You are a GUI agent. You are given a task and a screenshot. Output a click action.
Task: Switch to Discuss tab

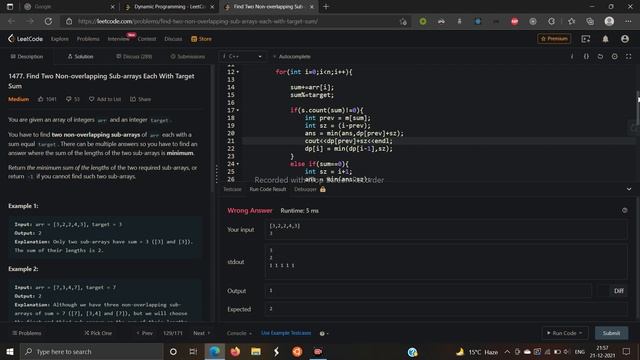click(134, 56)
